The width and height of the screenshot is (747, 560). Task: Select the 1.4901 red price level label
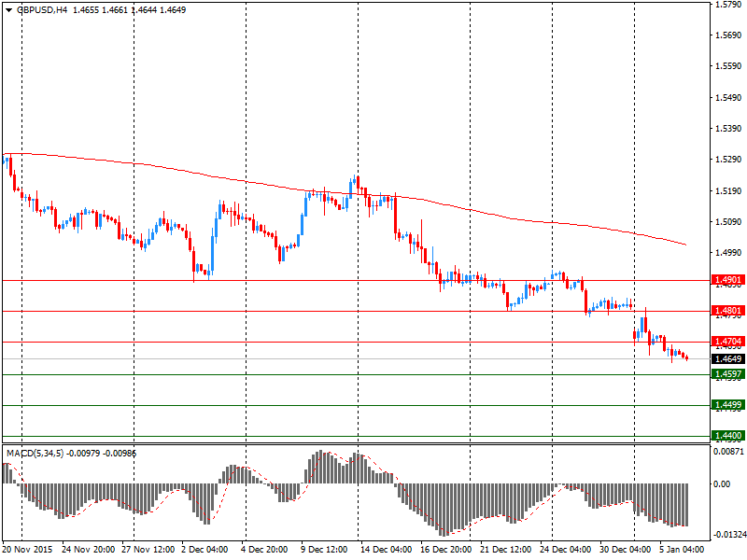(728, 279)
